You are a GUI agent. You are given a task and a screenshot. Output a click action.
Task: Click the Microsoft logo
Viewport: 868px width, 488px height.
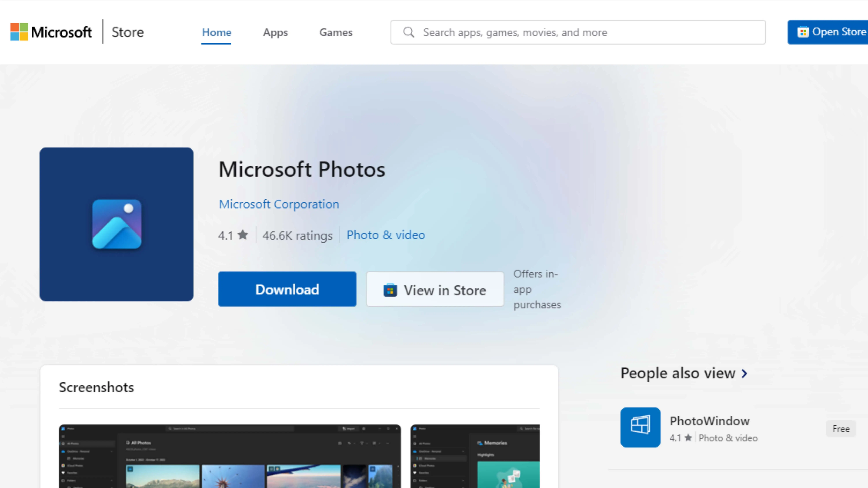51,32
